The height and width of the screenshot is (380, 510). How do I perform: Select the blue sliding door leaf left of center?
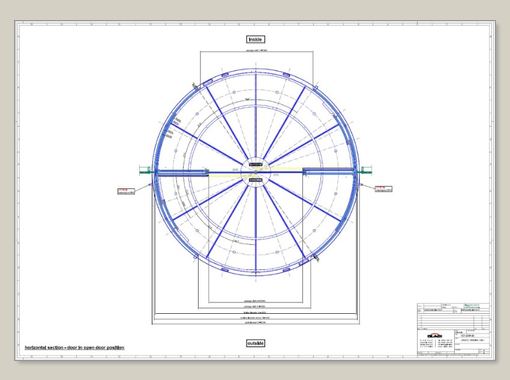(x=182, y=173)
